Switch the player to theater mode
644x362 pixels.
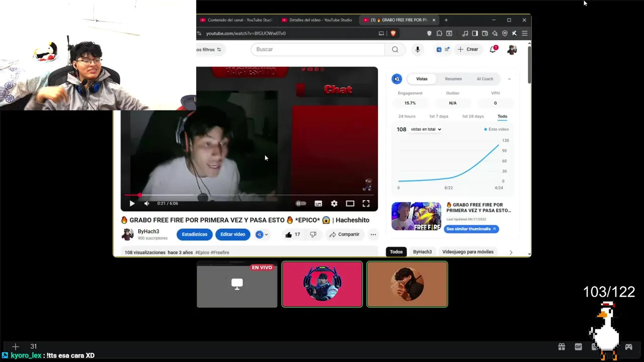tap(350, 204)
